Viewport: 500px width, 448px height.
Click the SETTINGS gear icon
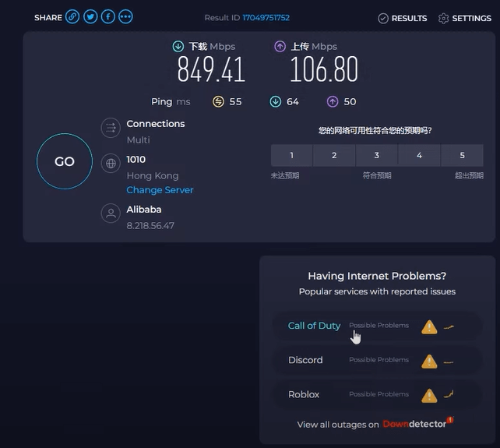tap(443, 19)
